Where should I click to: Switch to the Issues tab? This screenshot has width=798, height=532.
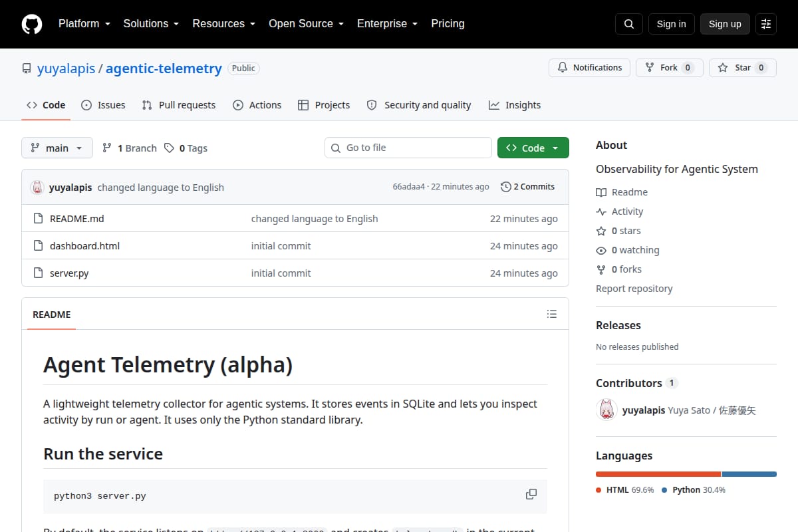[103, 105]
